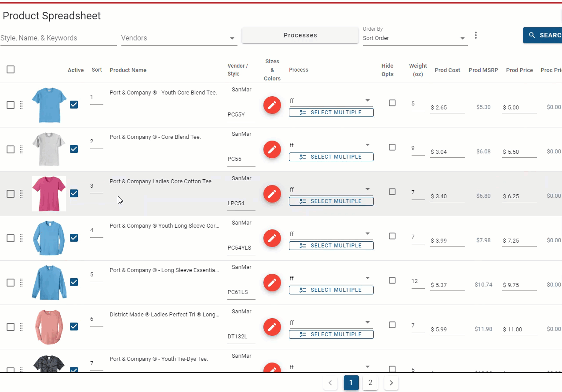Click MSRP value $11.98

(483, 329)
